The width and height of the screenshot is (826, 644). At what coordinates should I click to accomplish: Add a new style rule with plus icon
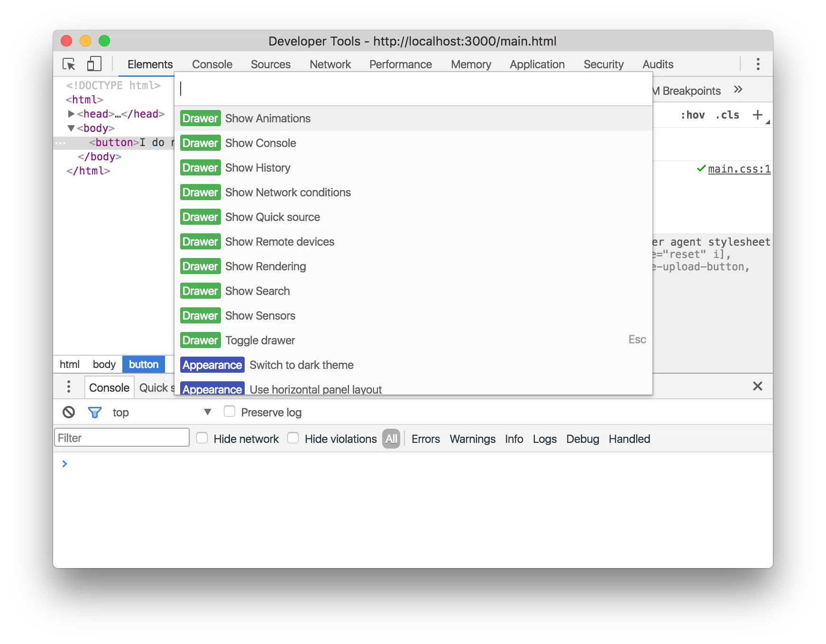pos(757,115)
